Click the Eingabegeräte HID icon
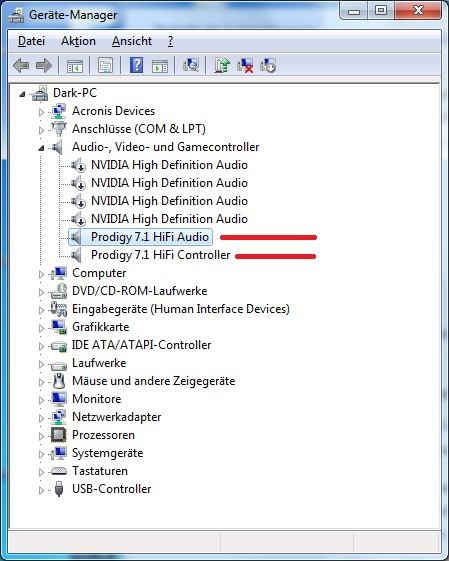 point(59,309)
